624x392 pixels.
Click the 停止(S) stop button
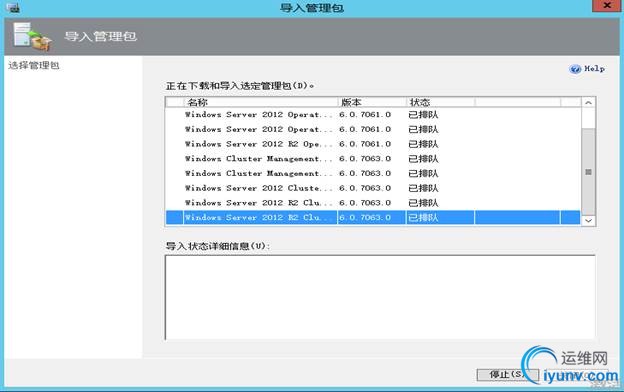click(x=507, y=374)
